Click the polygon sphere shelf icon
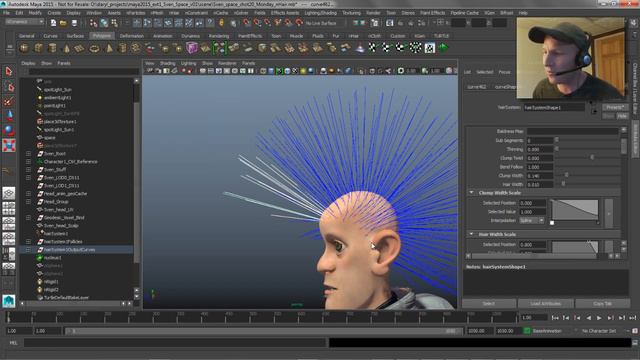 (x=24, y=48)
